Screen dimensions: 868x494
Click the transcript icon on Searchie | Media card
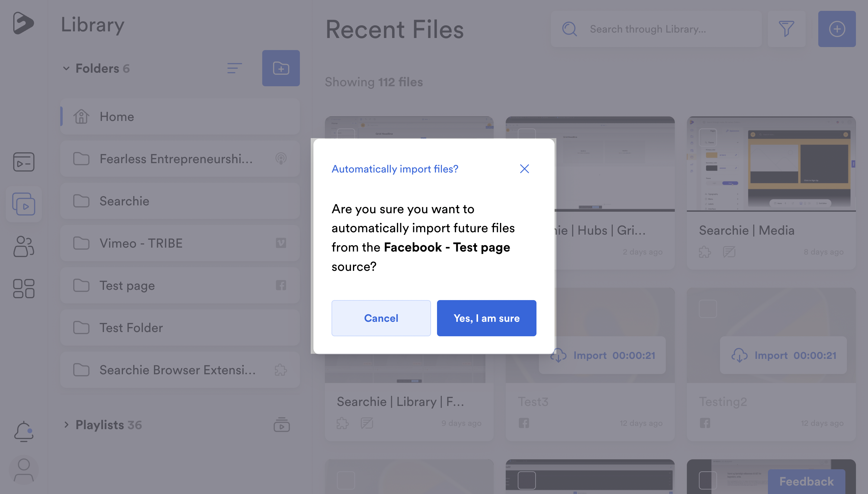(729, 252)
